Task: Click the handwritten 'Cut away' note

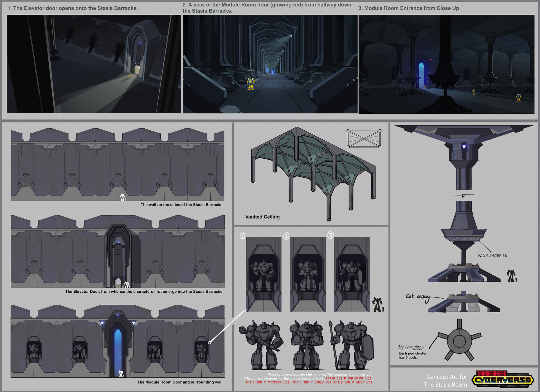Action: point(418,297)
